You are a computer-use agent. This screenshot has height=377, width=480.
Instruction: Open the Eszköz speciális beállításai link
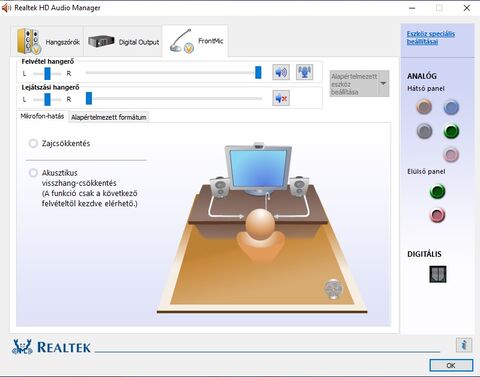[x=430, y=38]
